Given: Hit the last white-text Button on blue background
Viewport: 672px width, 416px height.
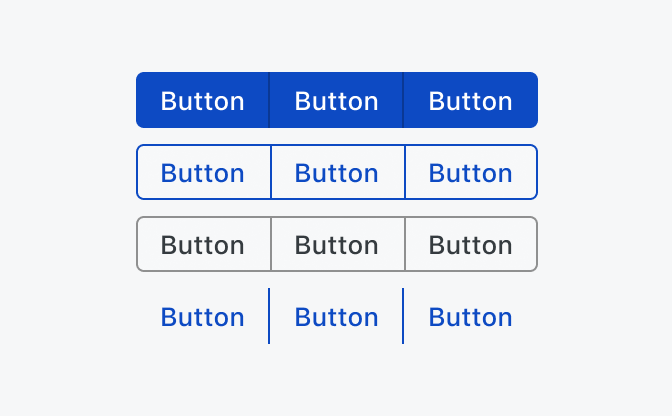Looking at the screenshot, I should pos(471,100).
